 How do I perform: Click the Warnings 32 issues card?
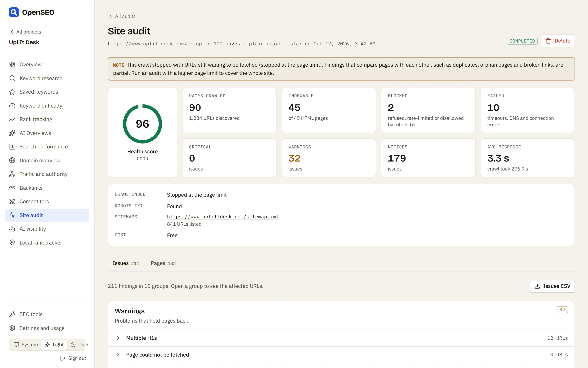click(329, 158)
